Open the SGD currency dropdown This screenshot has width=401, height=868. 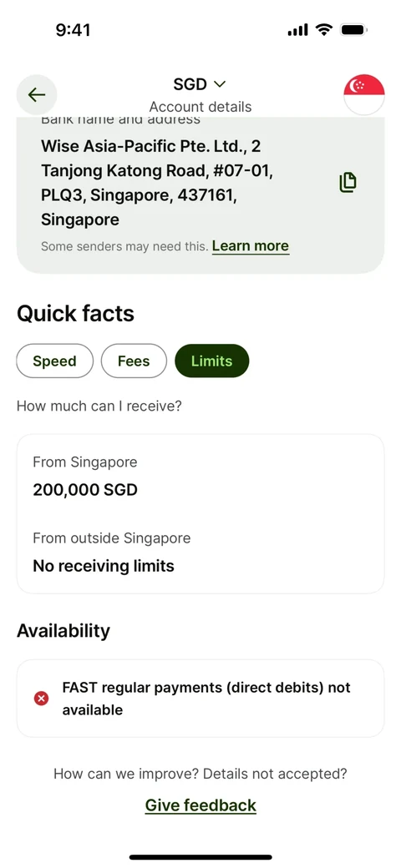click(x=200, y=84)
